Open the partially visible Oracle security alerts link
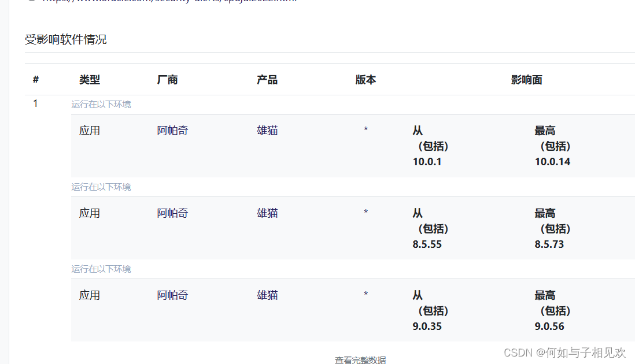635x364 pixels. point(169,1)
